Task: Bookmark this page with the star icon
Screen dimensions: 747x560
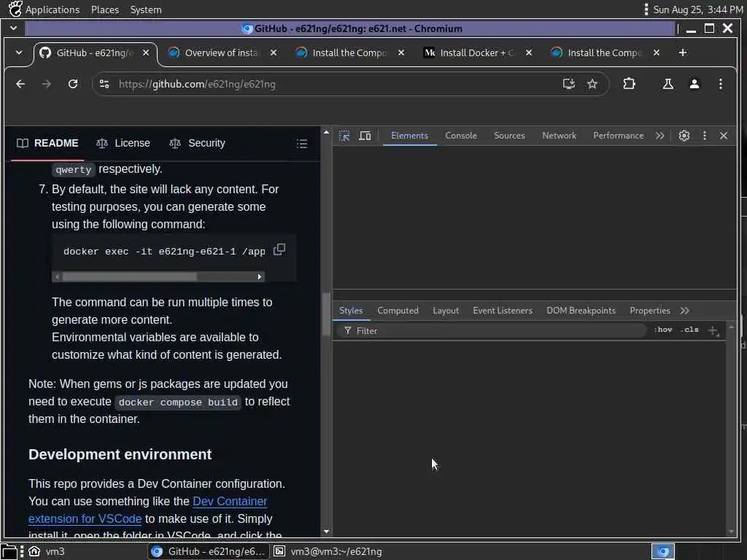Action: point(592,85)
